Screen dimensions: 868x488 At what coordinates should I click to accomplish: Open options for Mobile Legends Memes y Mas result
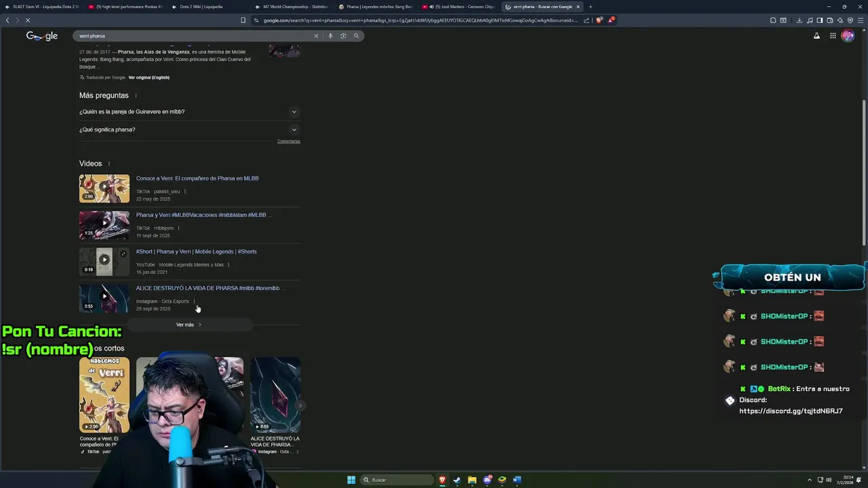pyautogui.click(x=229, y=265)
